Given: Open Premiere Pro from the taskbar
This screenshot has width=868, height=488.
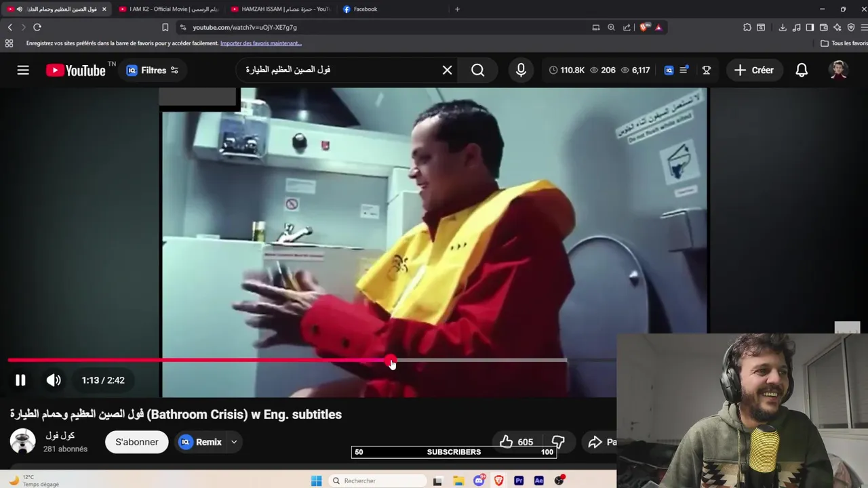Looking at the screenshot, I should 519,481.
